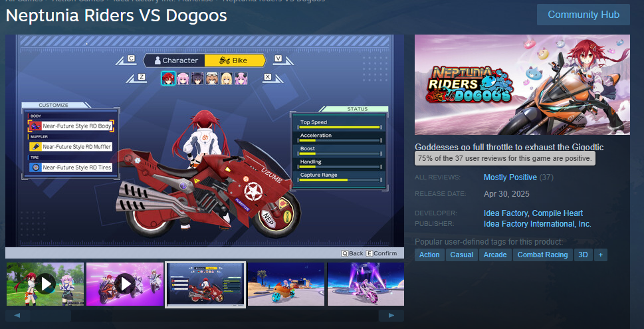Select the Casual tag

(x=462, y=255)
